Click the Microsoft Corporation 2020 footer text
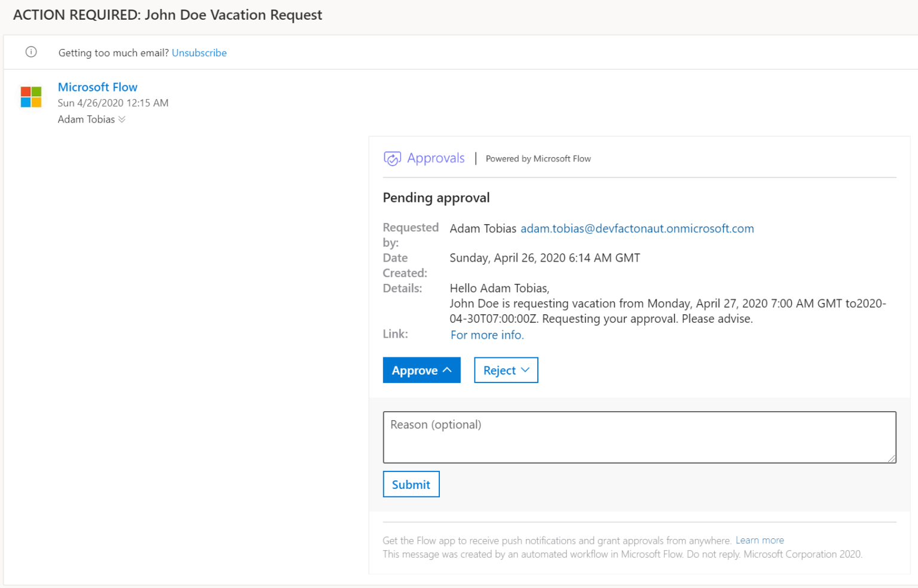The image size is (918, 588). pyautogui.click(x=803, y=554)
